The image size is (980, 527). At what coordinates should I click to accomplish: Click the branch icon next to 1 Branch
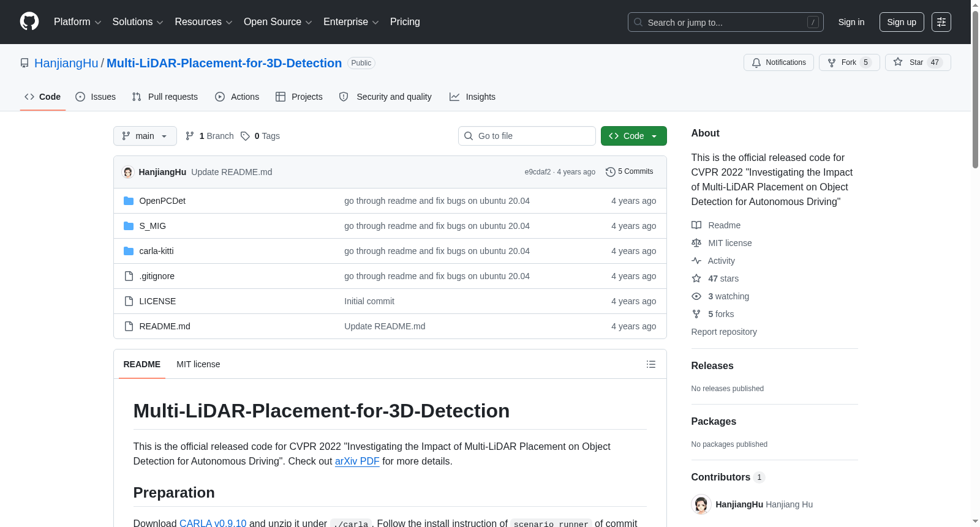(190, 136)
